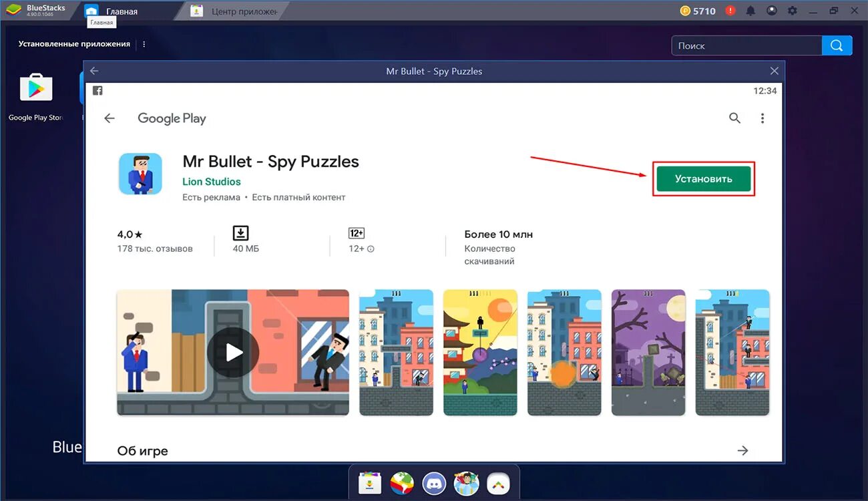Click the 178 тыс. отзывов text
The image size is (868, 501).
(155, 248)
